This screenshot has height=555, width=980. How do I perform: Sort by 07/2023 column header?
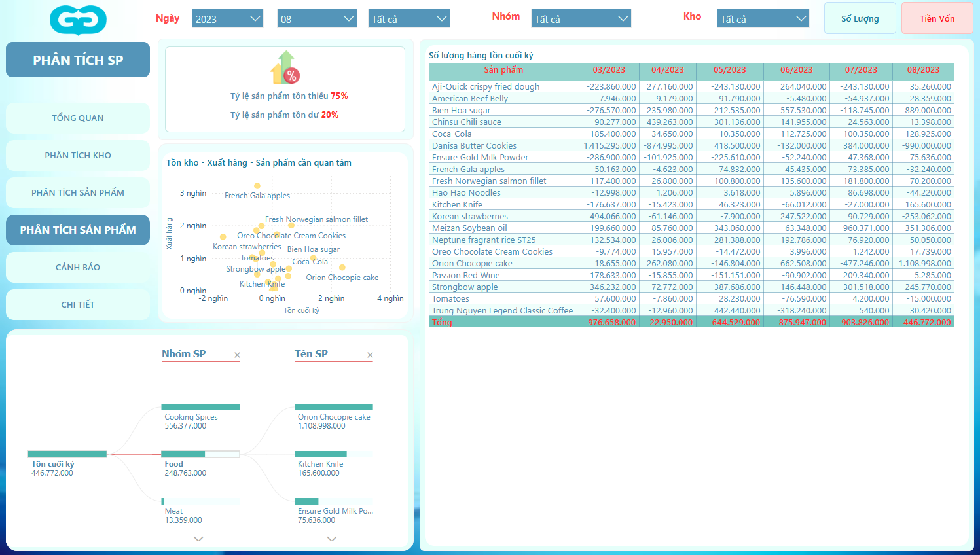pos(860,70)
